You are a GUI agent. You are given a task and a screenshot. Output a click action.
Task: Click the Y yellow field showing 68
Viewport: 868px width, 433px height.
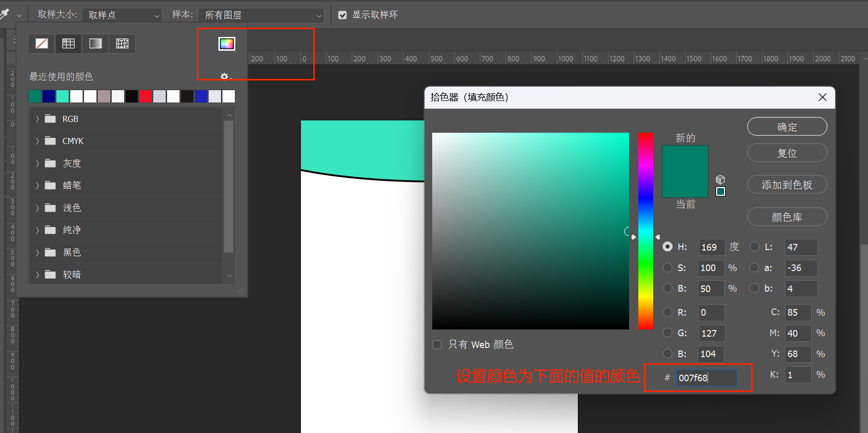click(x=798, y=354)
